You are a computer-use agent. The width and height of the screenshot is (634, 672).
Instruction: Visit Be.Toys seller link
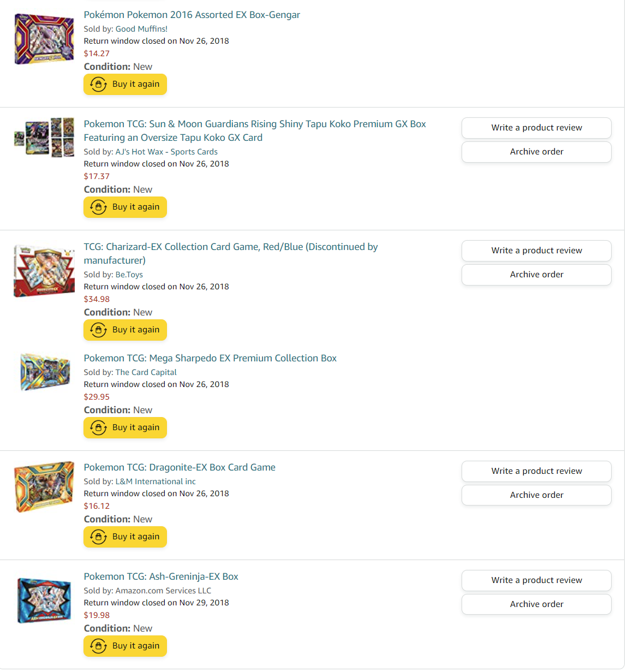pyautogui.click(x=129, y=275)
